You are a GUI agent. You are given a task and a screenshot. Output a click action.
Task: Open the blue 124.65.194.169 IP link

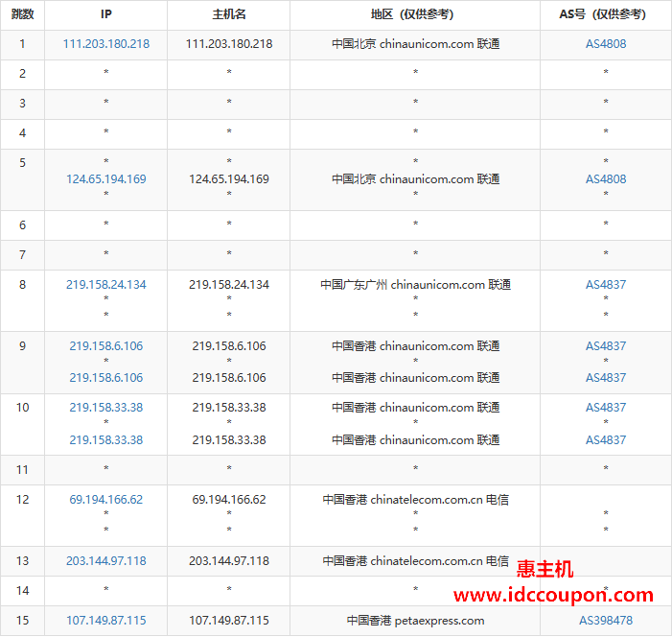click(106, 178)
